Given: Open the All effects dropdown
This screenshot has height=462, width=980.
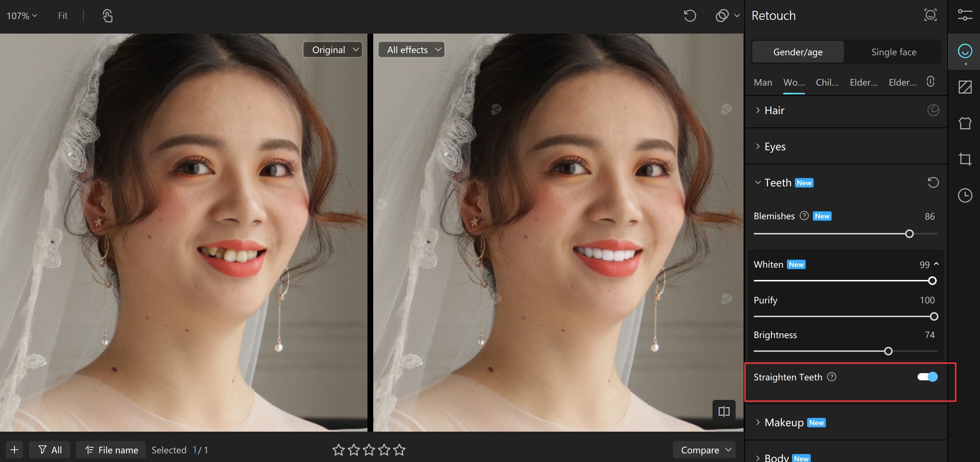Looking at the screenshot, I should pos(411,50).
